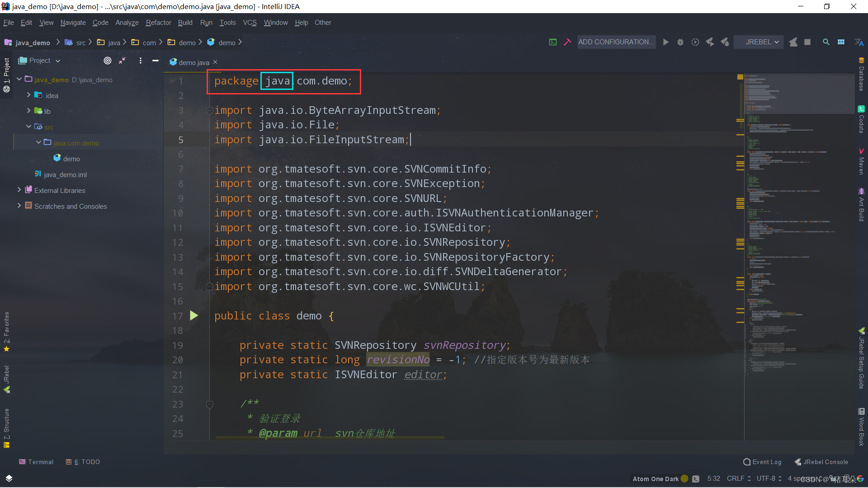The width and height of the screenshot is (868, 488).
Task: Click the Search Everywhere magnifier icon
Action: tap(826, 42)
